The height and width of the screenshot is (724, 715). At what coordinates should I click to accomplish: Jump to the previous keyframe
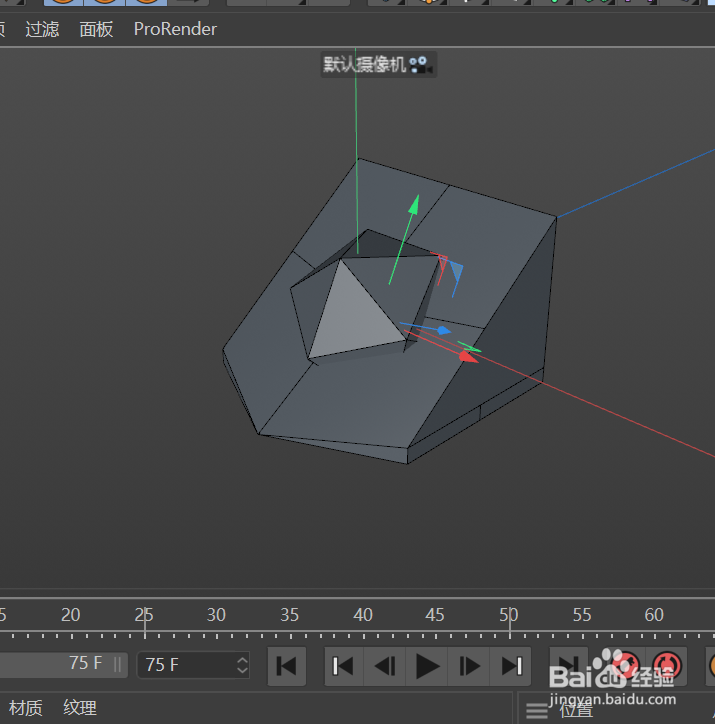tap(343, 666)
